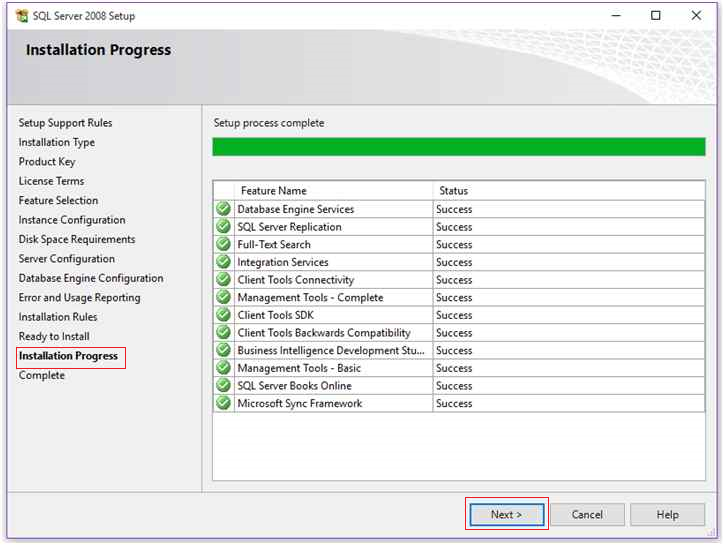Screen dimensions: 724x545
Task: Click success icon next to SQL Server Replication
Action: click(223, 226)
